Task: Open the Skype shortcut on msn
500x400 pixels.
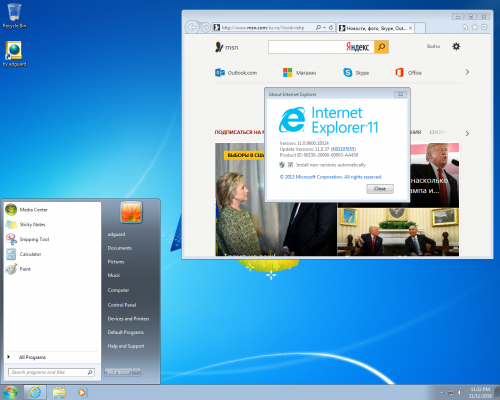Action: coord(356,72)
